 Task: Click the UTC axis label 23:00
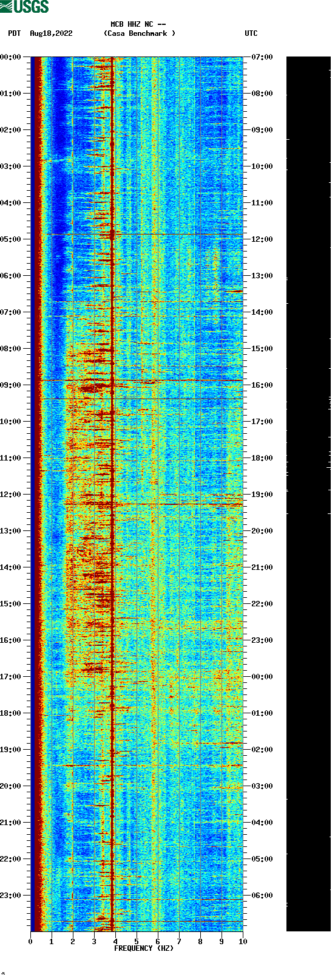click(262, 640)
